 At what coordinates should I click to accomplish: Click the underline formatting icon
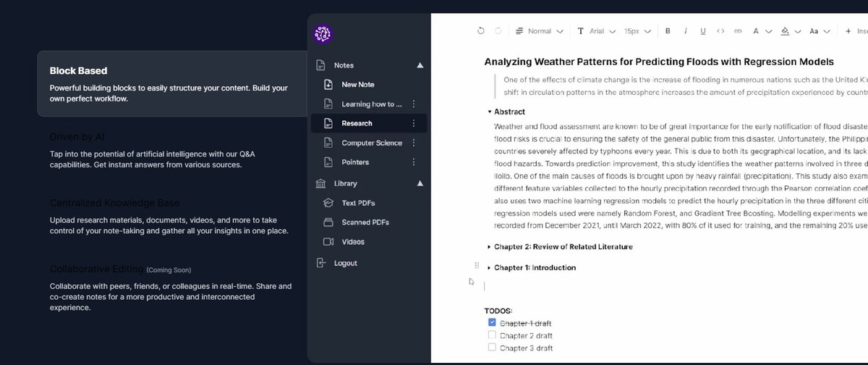[703, 31]
